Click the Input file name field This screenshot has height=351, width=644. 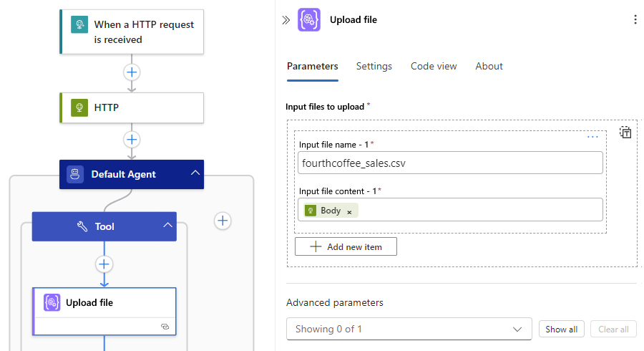(x=450, y=163)
